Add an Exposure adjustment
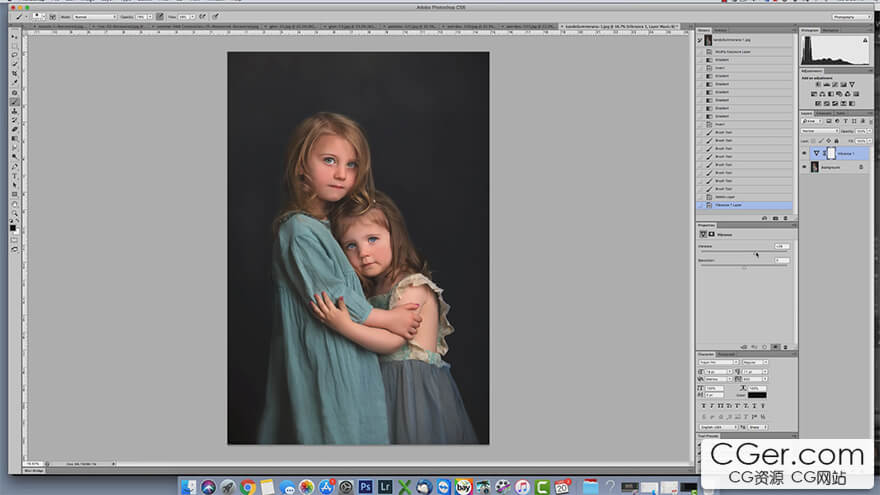The width and height of the screenshot is (880, 495). click(x=843, y=84)
